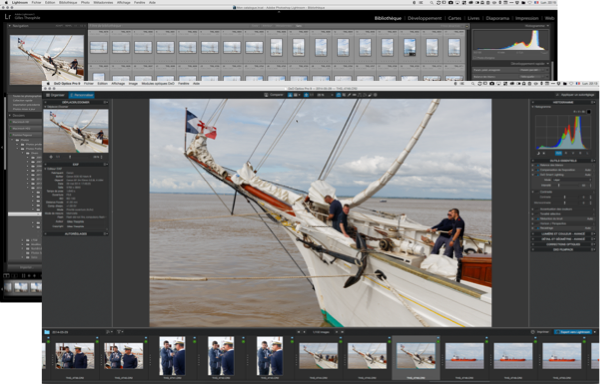
Task: Expand Corrections optiques palette
Action: click(x=563, y=244)
